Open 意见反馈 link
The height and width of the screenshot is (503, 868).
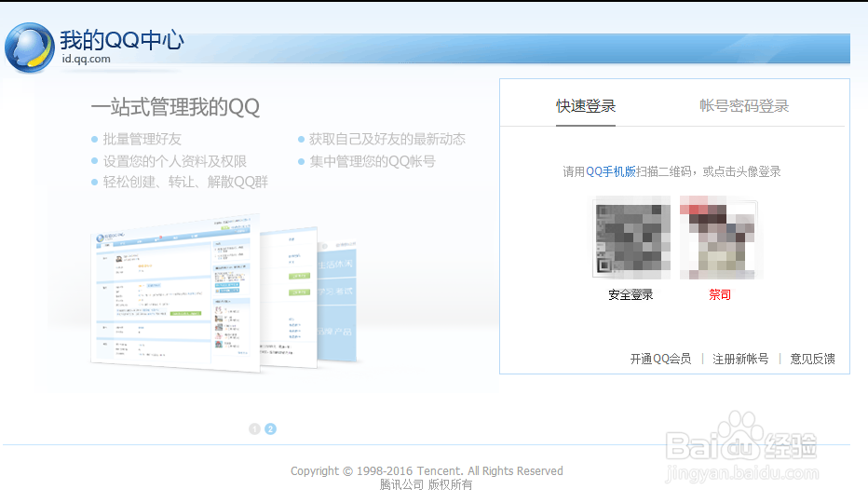pos(812,359)
